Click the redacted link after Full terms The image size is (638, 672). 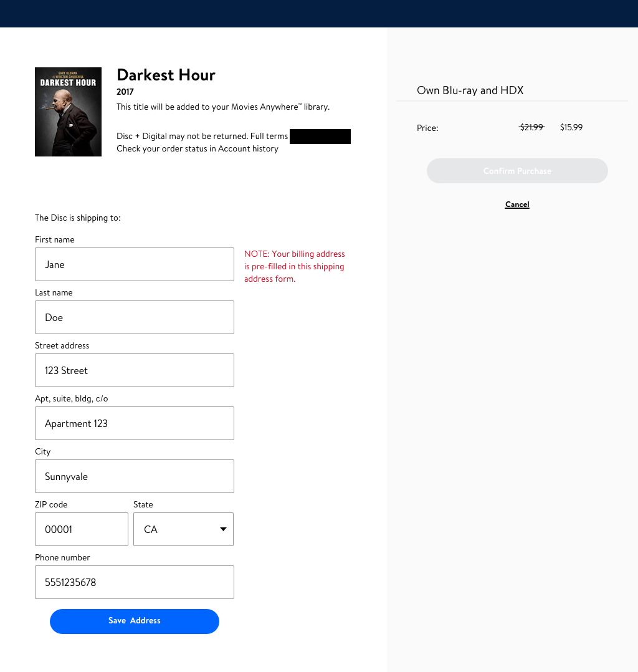click(x=320, y=137)
